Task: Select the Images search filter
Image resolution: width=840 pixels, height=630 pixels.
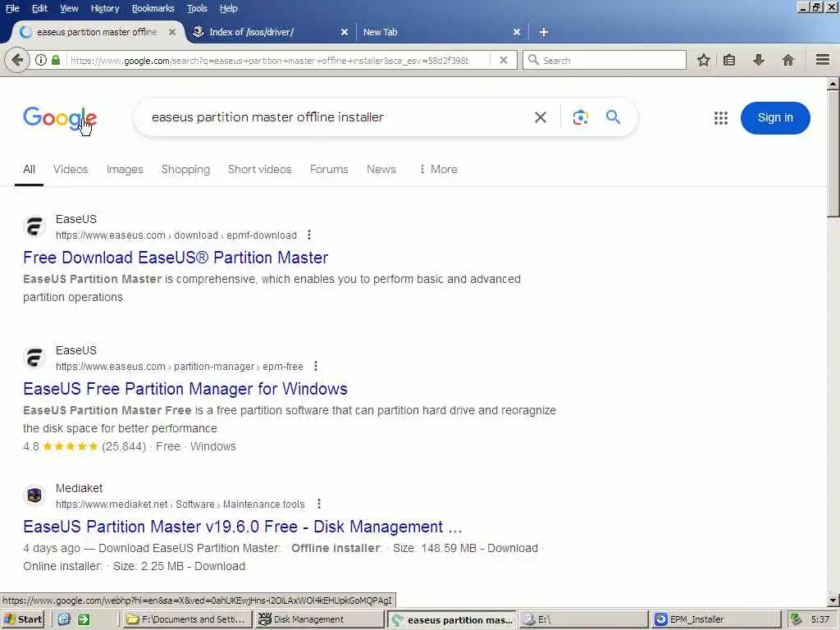Action: [x=125, y=169]
